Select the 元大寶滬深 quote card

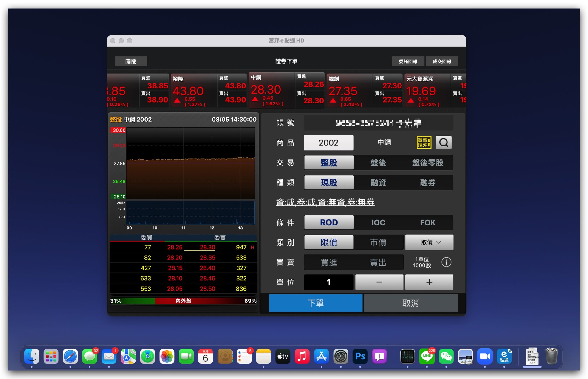[435, 90]
